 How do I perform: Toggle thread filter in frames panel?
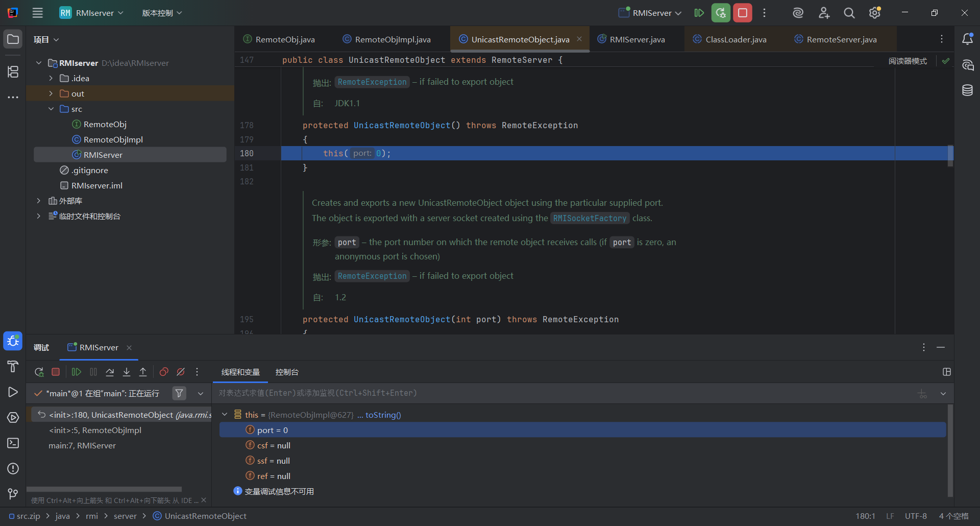pyautogui.click(x=179, y=393)
